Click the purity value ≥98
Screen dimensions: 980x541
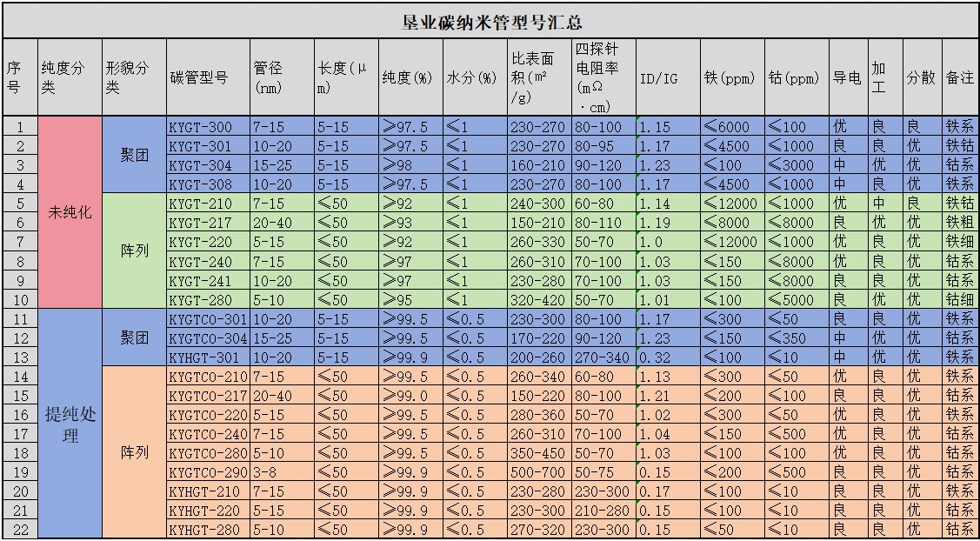point(410,165)
